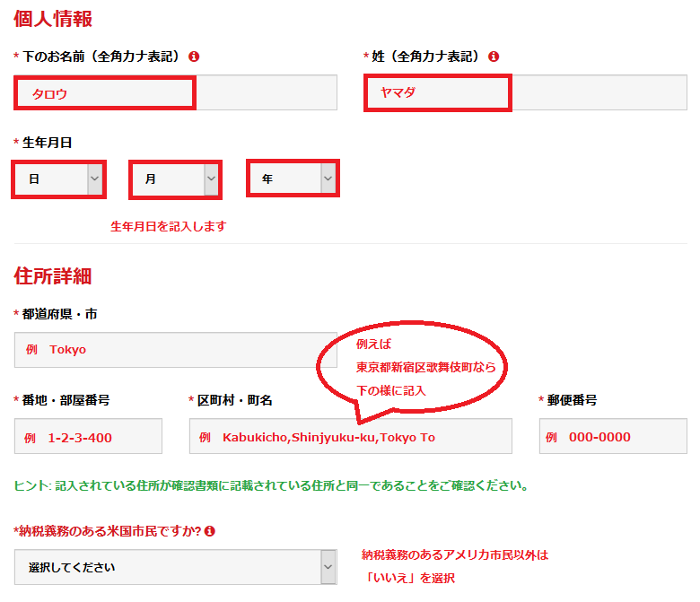
Task: Click the 郵便番号 field label
Action: pos(572,400)
